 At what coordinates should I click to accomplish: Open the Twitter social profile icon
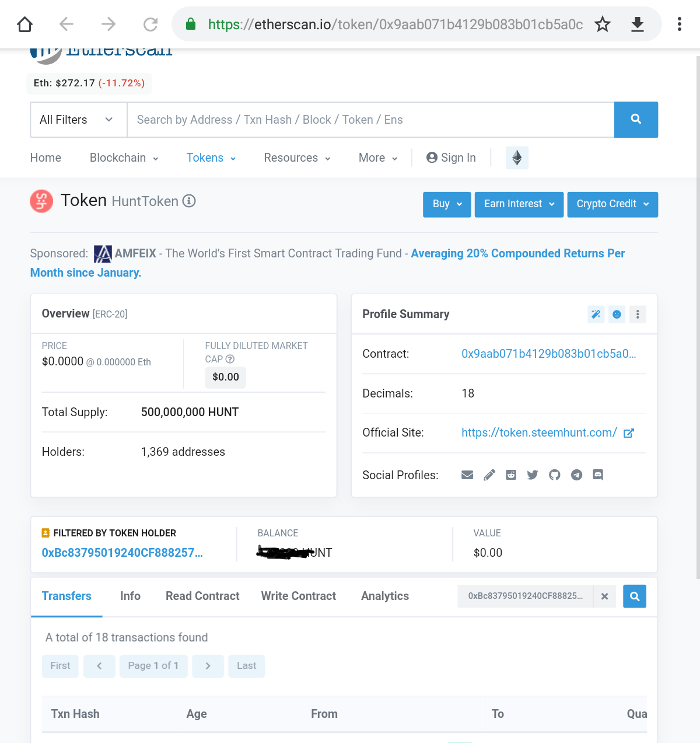point(533,475)
